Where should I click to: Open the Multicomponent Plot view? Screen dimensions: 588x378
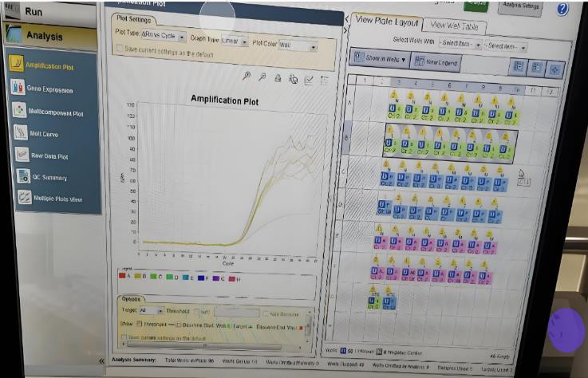click(x=56, y=112)
